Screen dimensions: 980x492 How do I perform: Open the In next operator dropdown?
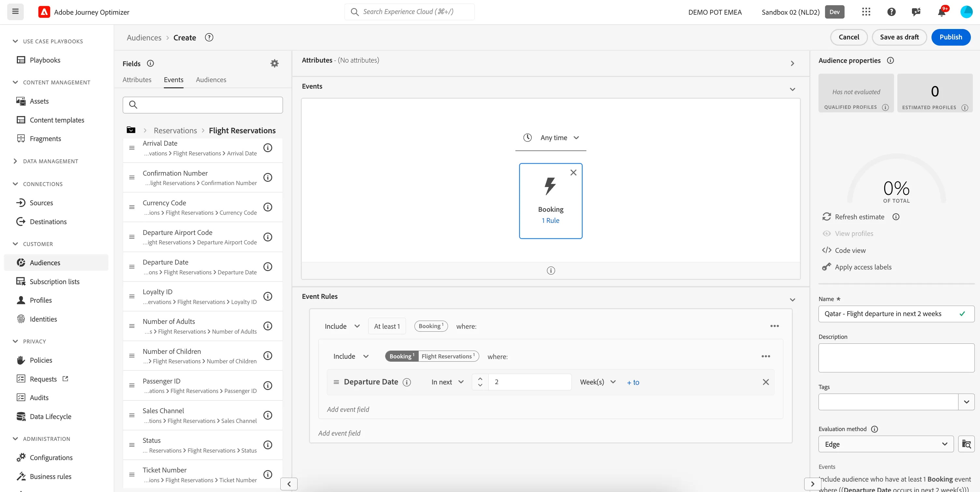tap(447, 382)
